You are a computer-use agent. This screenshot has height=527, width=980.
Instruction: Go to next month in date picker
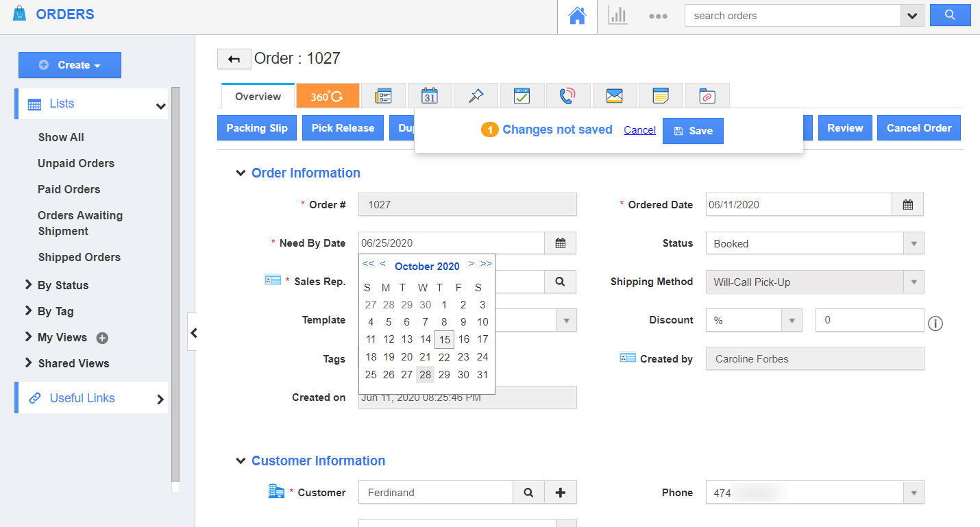click(x=471, y=264)
